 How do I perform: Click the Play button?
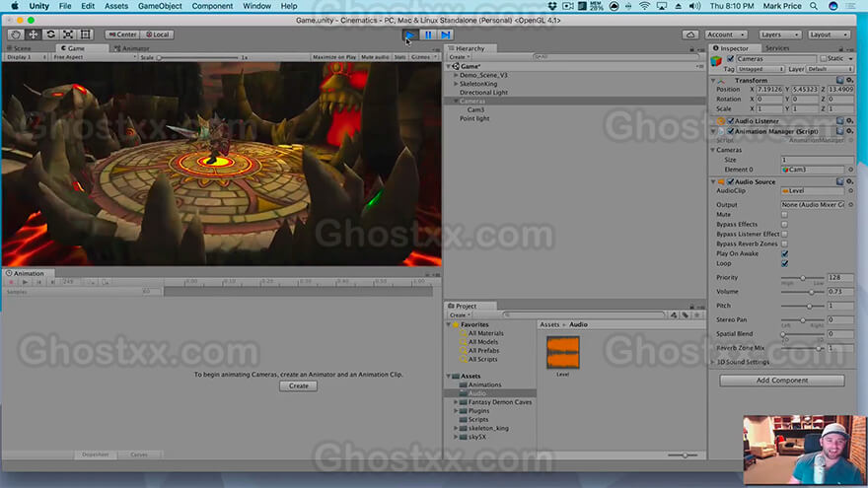[x=409, y=35]
